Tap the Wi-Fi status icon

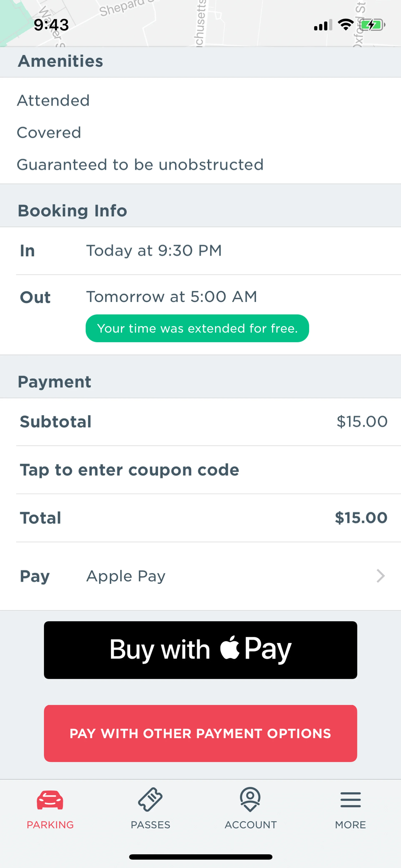[x=345, y=25]
